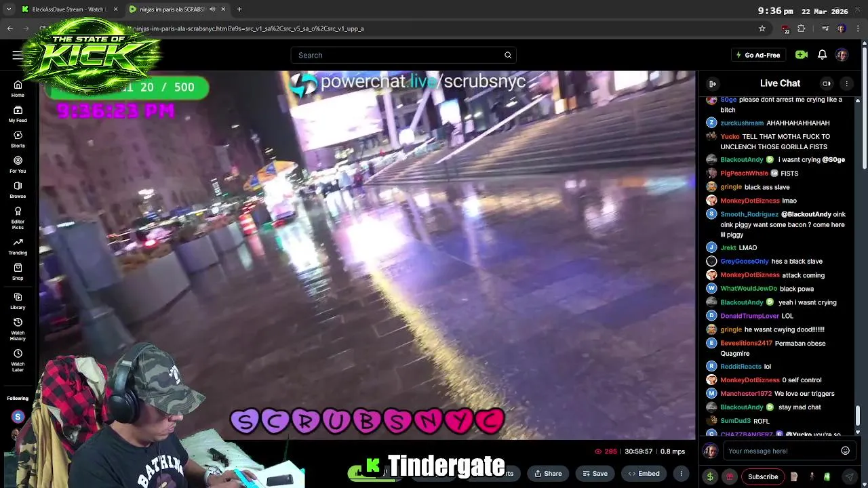Go back with the browser back arrow
This screenshot has width=868, height=488.
[10, 28]
